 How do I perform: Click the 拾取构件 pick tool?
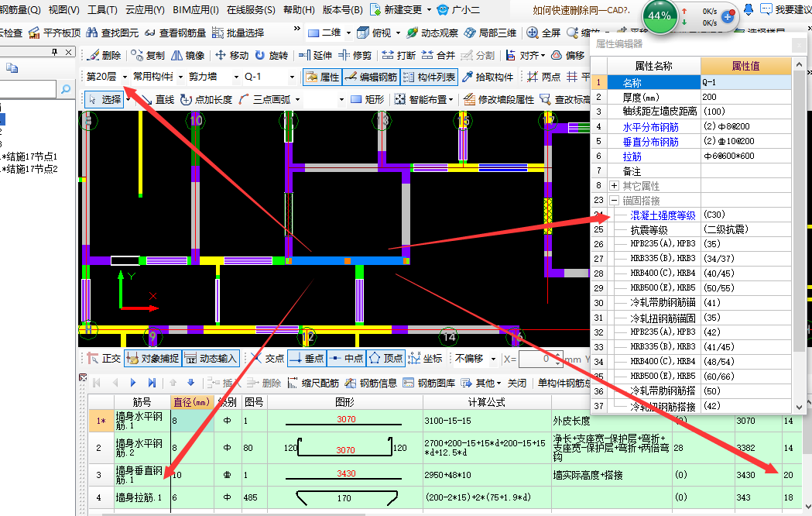[488, 77]
